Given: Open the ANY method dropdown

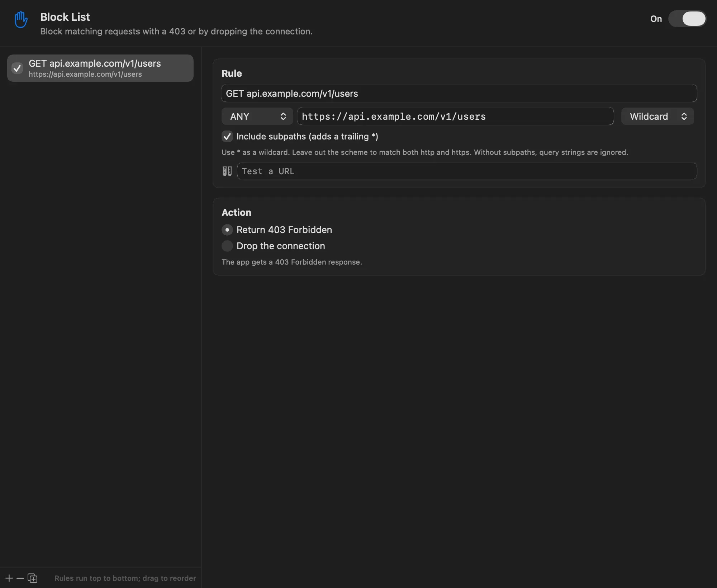Looking at the screenshot, I should click(x=257, y=116).
